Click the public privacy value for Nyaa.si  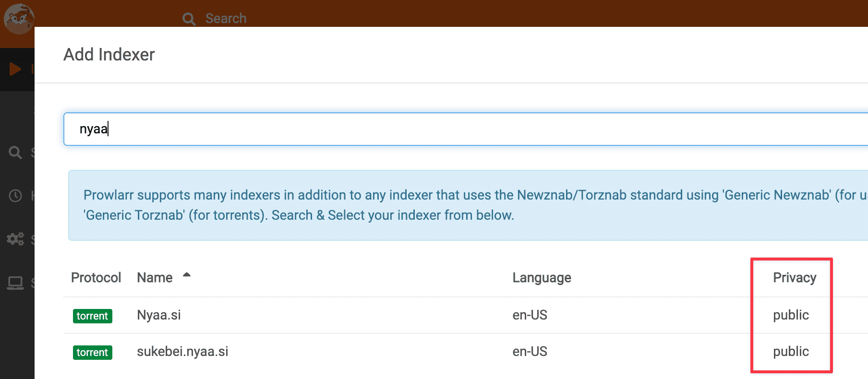coord(791,315)
